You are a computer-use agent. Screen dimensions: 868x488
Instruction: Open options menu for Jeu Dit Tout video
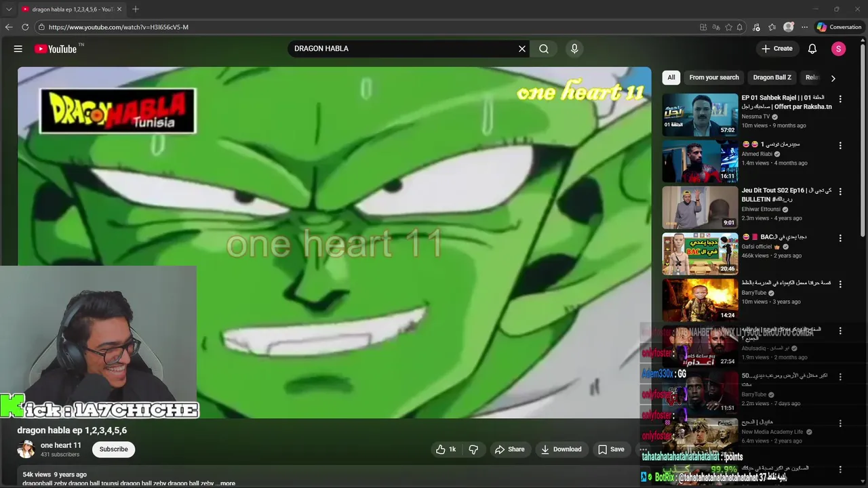point(840,191)
